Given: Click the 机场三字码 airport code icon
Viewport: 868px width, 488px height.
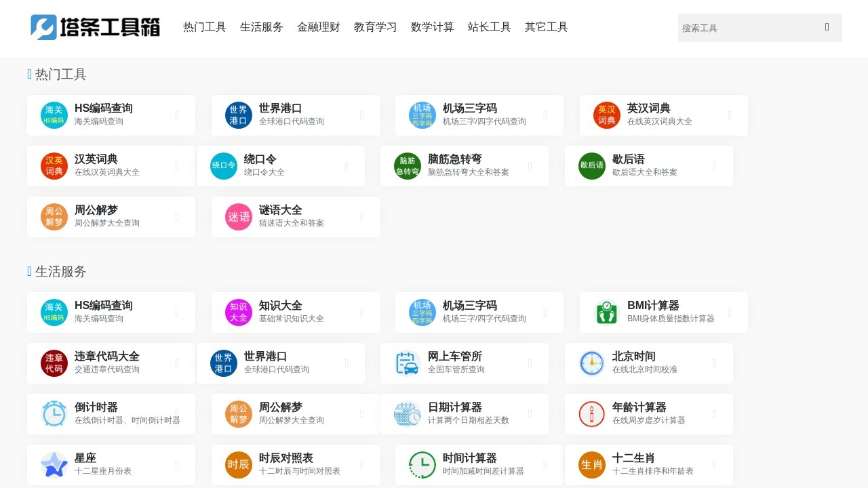Looking at the screenshot, I should 421,115.
